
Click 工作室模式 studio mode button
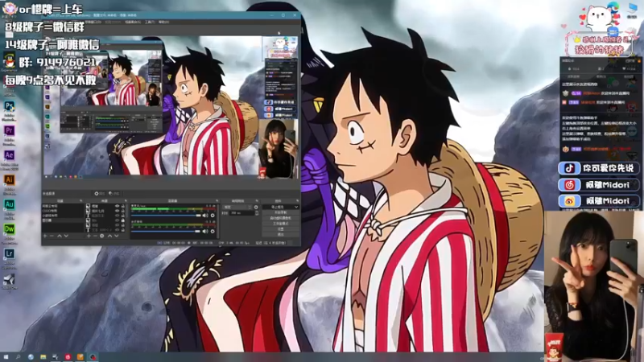click(280, 224)
